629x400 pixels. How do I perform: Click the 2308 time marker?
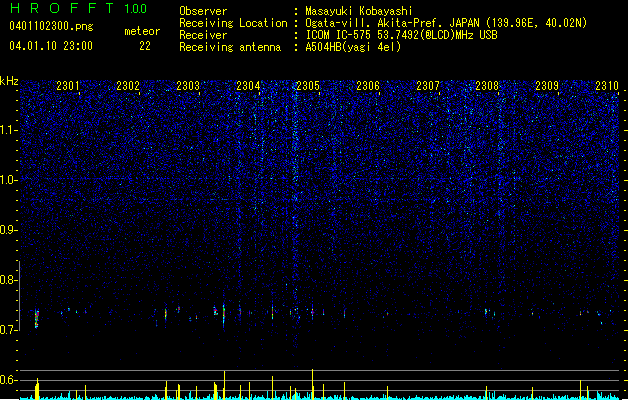coord(487,86)
